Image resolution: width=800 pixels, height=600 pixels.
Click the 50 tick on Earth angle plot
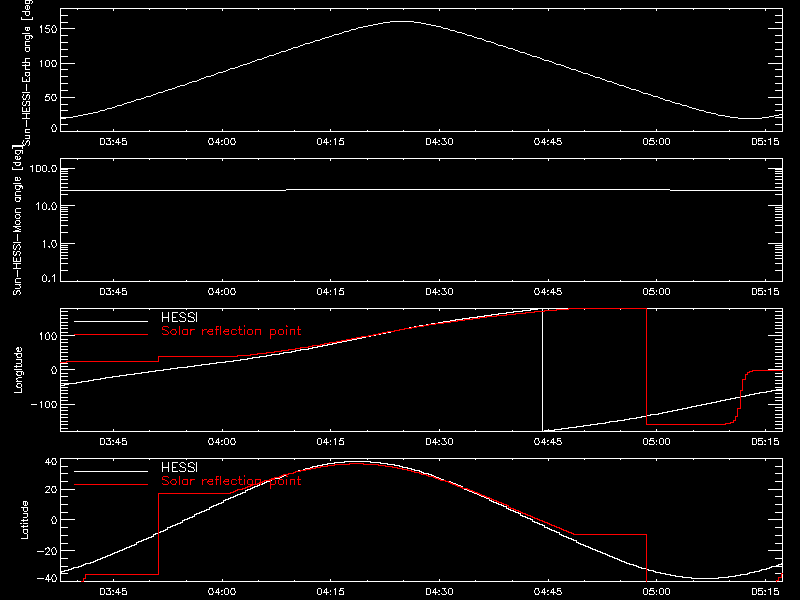[51, 97]
